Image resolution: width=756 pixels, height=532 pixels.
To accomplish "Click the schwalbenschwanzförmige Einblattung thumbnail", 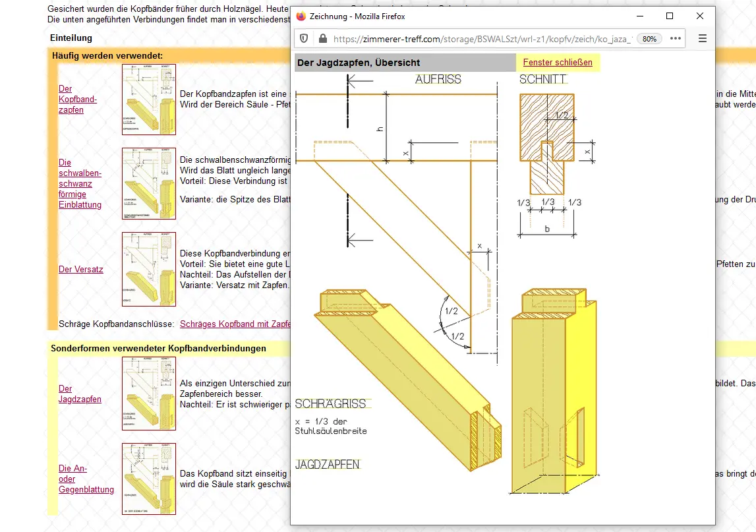I will (149, 184).
